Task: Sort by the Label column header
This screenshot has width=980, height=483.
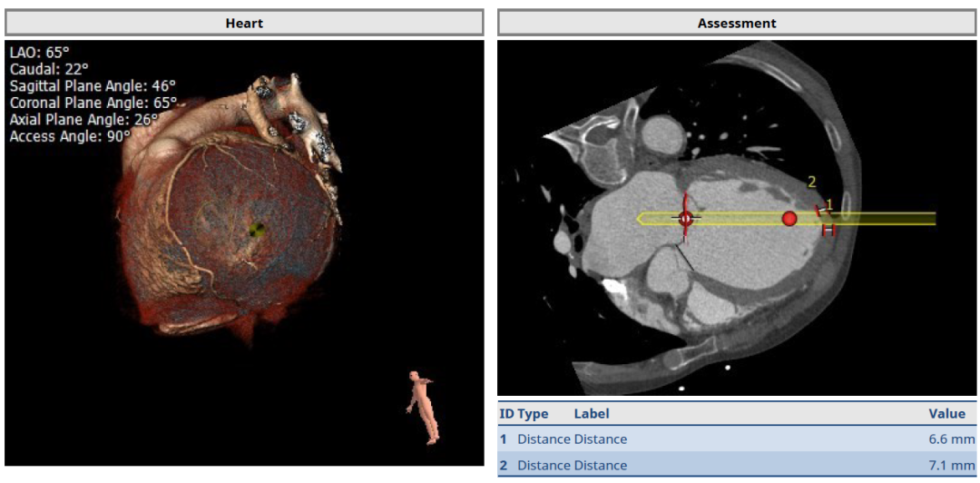Action: pyautogui.click(x=591, y=414)
